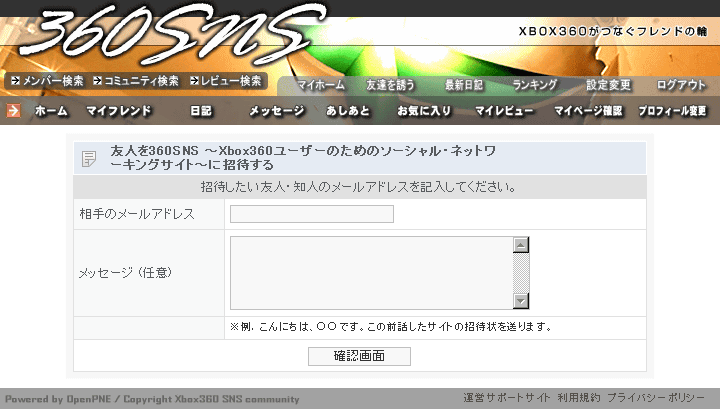
Task: Select マイレビュー in the navigation bar
Action: click(504, 111)
